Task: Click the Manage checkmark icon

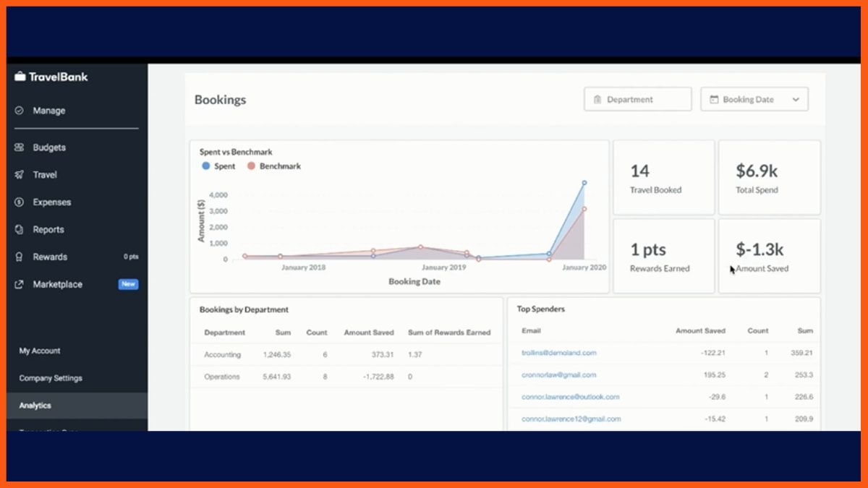Action: pyautogui.click(x=19, y=111)
